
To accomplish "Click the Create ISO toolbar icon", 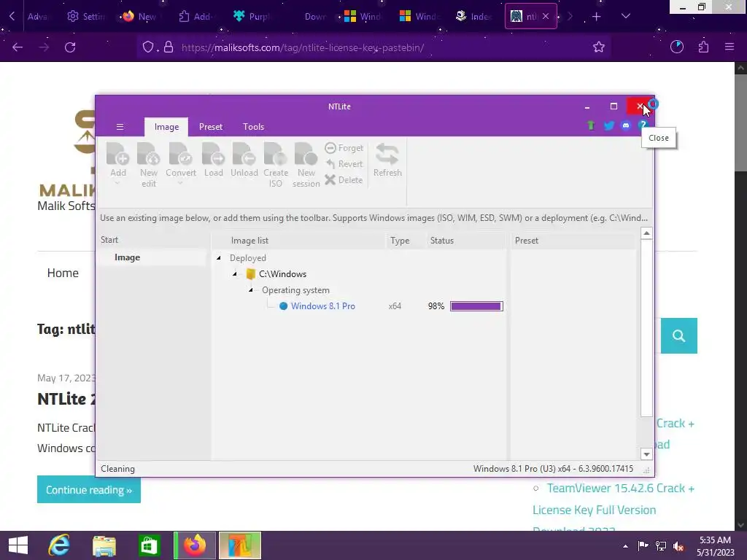I will [x=275, y=165].
